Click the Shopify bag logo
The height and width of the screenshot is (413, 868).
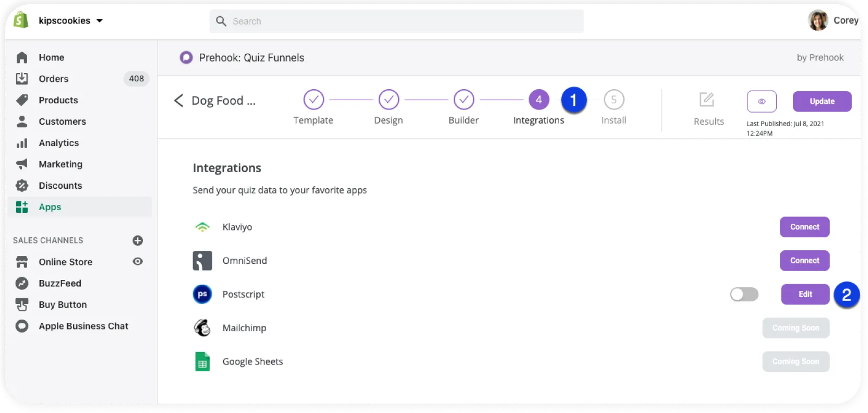pyautogui.click(x=21, y=20)
